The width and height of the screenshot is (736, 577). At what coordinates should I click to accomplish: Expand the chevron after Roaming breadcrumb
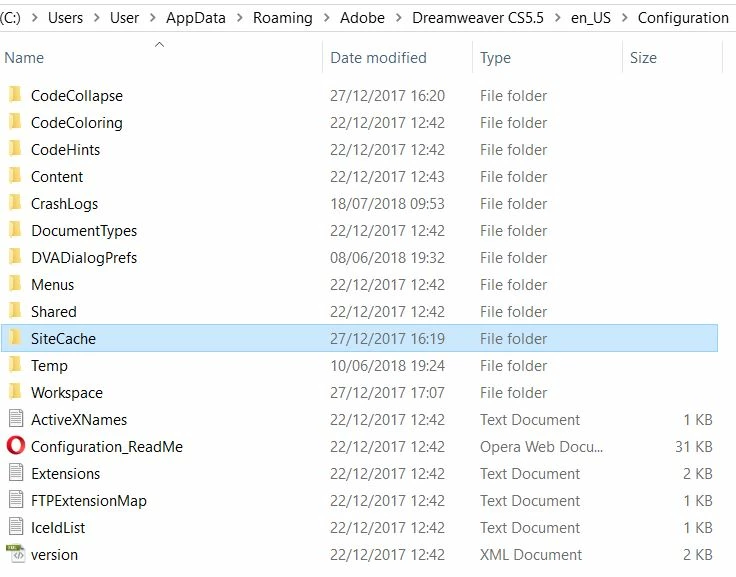326,18
